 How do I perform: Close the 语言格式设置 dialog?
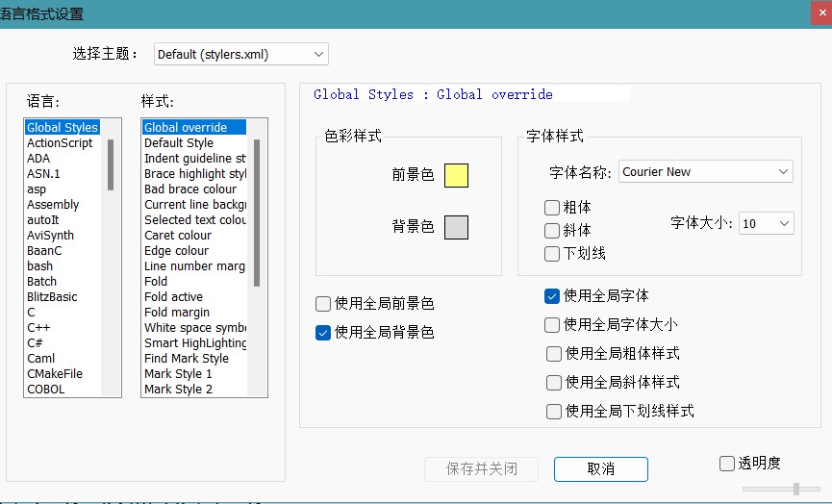822,13
